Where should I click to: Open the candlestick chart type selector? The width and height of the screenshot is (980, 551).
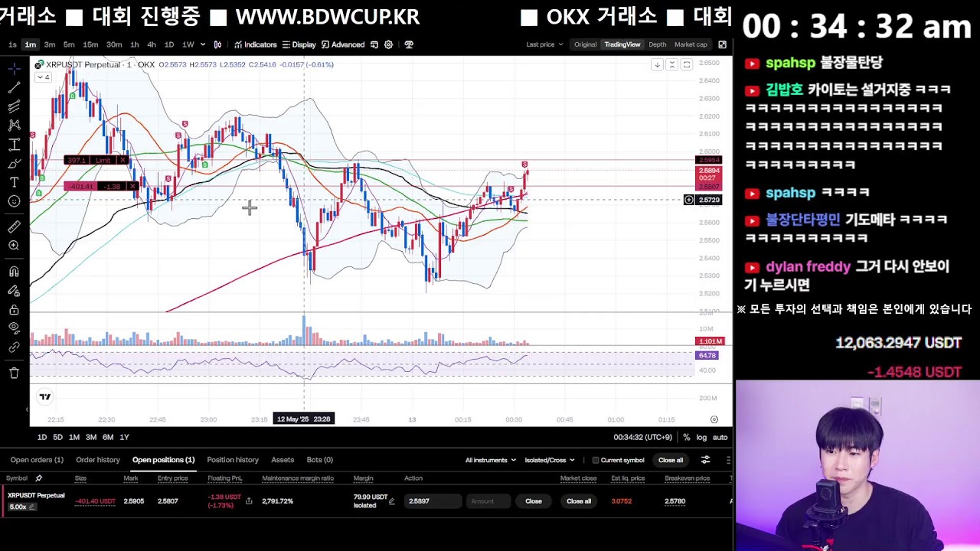[x=218, y=44]
